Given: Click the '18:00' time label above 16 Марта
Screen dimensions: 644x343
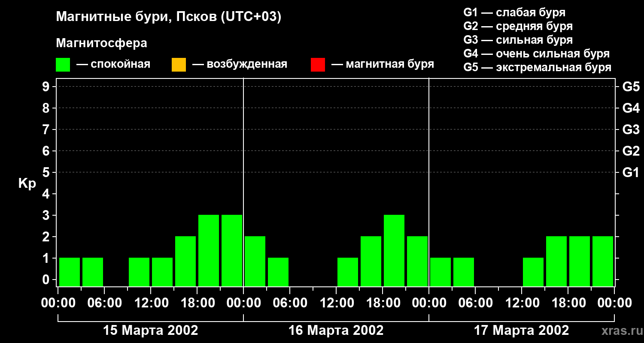Looking at the screenshot, I should [x=383, y=303].
